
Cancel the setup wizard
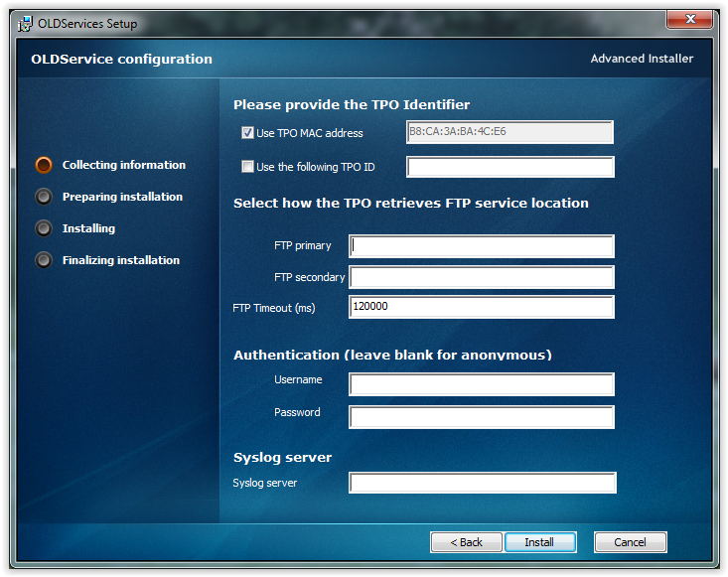pyautogui.click(x=630, y=542)
